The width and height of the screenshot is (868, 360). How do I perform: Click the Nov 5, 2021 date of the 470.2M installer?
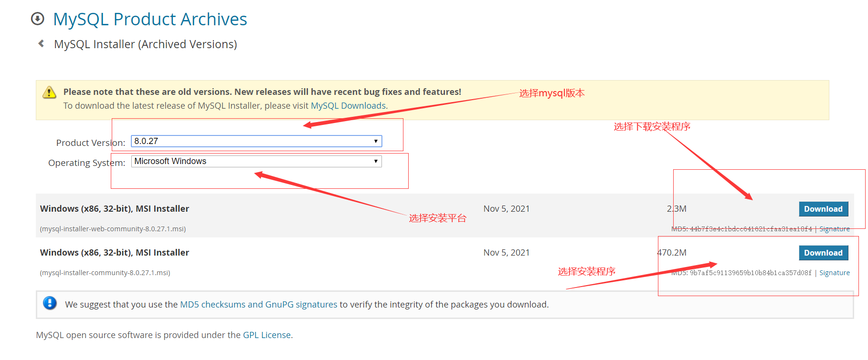(507, 253)
